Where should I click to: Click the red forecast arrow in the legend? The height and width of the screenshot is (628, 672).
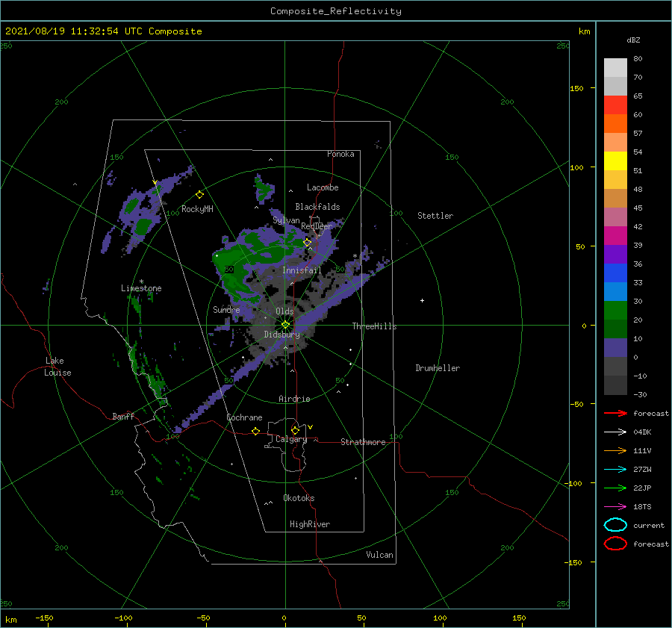tap(615, 413)
